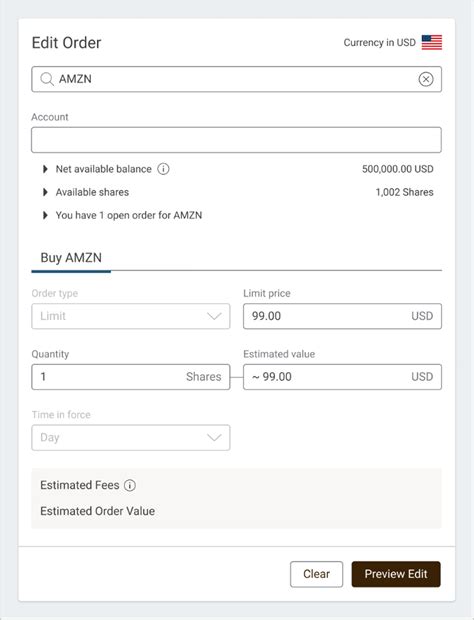Click the Estimated Order Value label
The height and width of the screenshot is (620, 474).
pyautogui.click(x=97, y=511)
